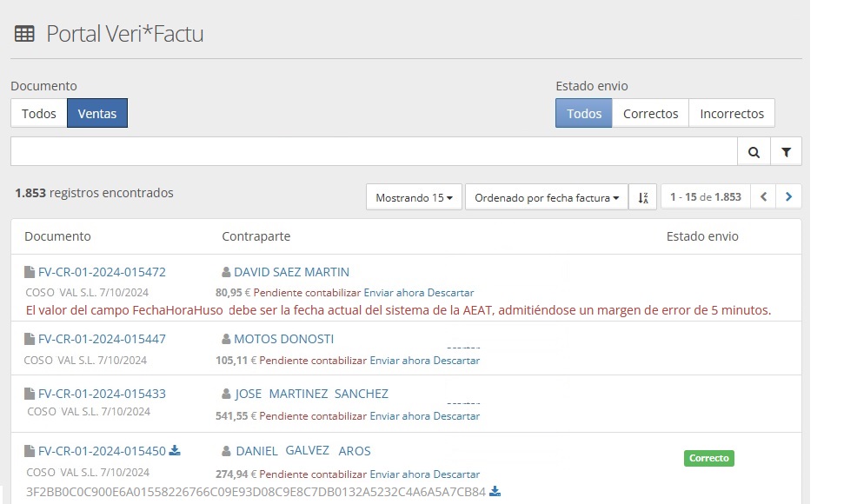
Task: Go to next page arrow
Action: (x=788, y=197)
